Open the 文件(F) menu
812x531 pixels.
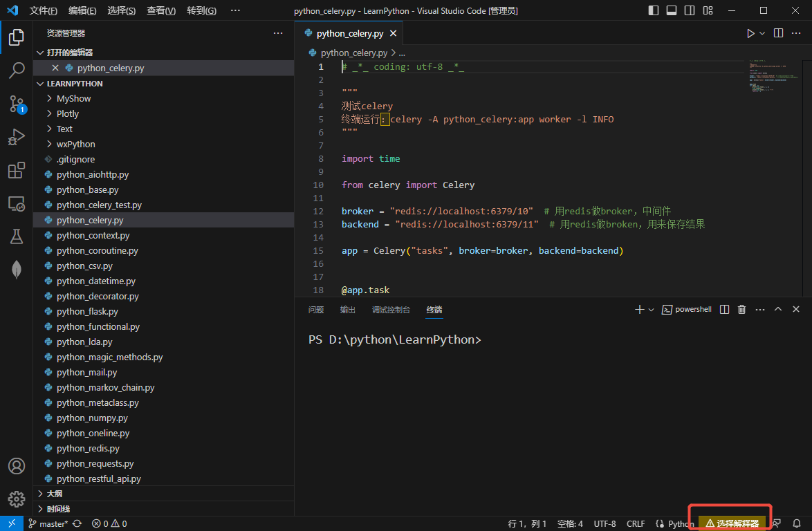43,10
